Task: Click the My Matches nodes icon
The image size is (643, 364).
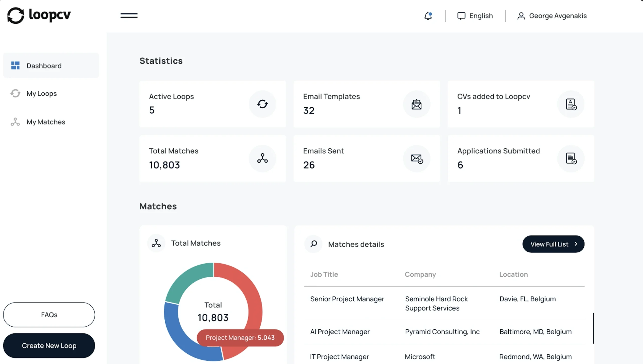Action: [15, 122]
